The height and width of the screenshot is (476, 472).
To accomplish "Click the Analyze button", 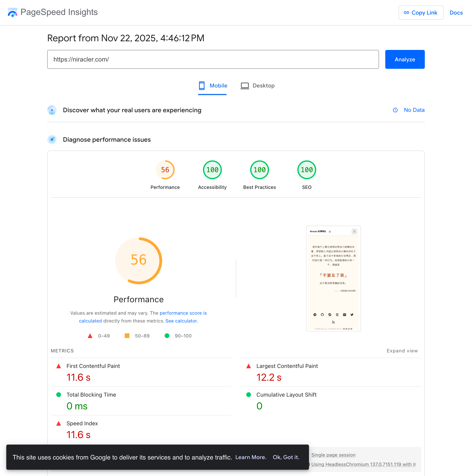I will point(405,59).
